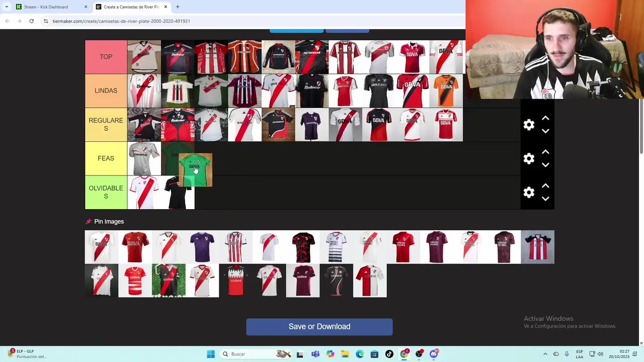Move OLVIDABLES tier row down

pyautogui.click(x=545, y=199)
